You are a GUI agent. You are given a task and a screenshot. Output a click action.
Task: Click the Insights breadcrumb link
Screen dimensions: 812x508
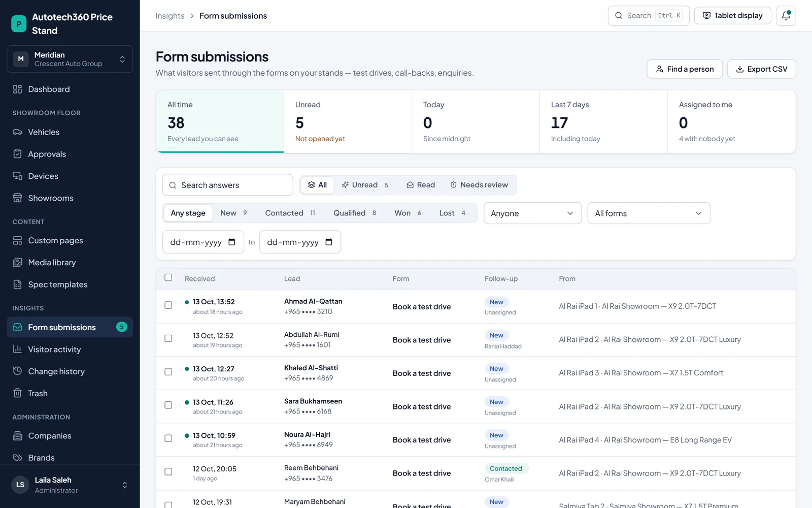coord(170,16)
